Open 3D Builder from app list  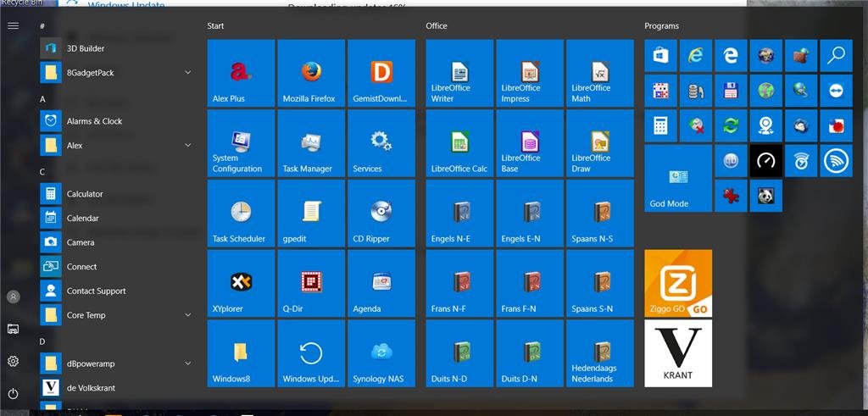pyautogui.click(x=116, y=48)
